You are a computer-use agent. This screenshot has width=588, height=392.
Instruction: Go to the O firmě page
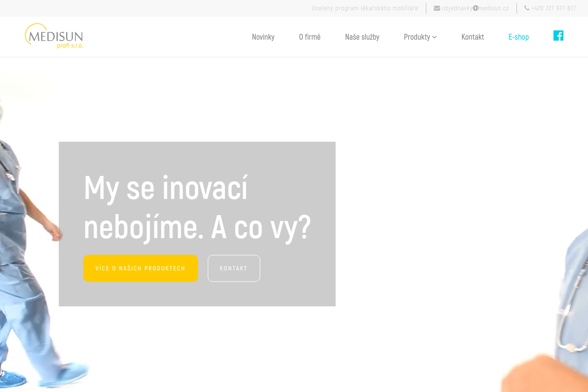tap(310, 37)
